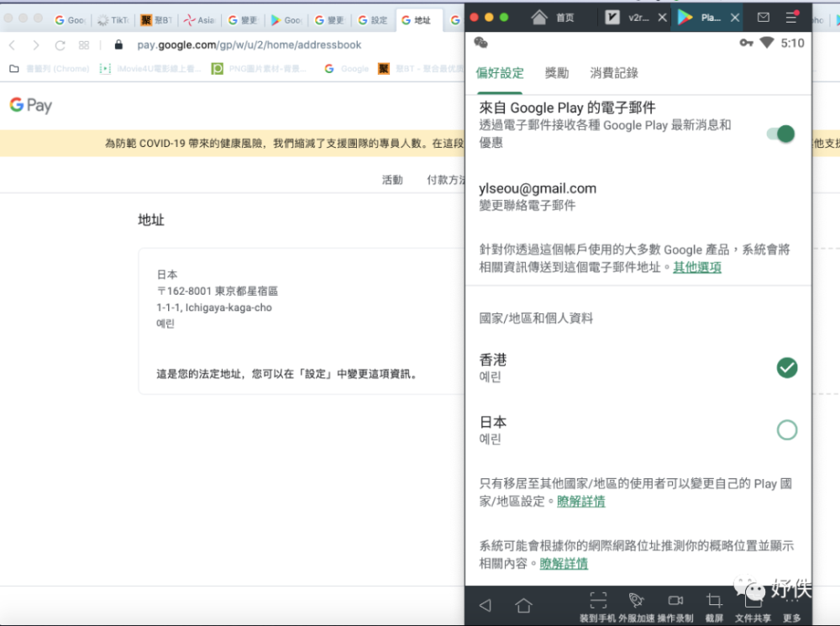The image size is (840, 626).
Task: Open the 消費記錄 tab
Action: point(614,73)
